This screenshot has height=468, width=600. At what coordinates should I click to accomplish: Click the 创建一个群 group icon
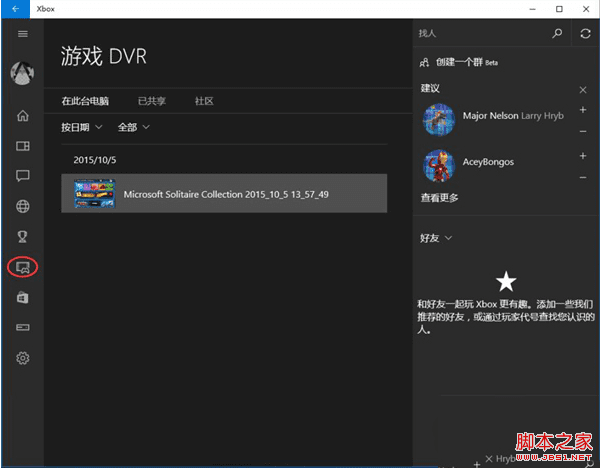pyautogui.click(x=424, y=62)
